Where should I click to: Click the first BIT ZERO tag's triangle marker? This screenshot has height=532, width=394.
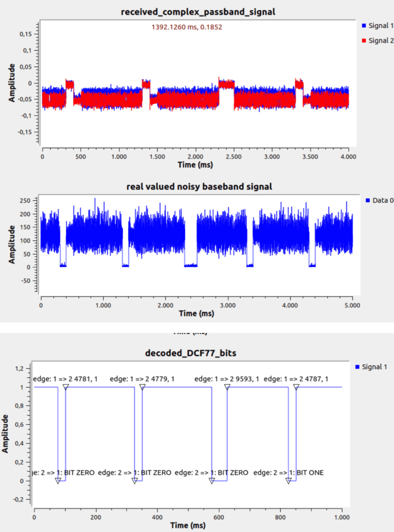58,481
